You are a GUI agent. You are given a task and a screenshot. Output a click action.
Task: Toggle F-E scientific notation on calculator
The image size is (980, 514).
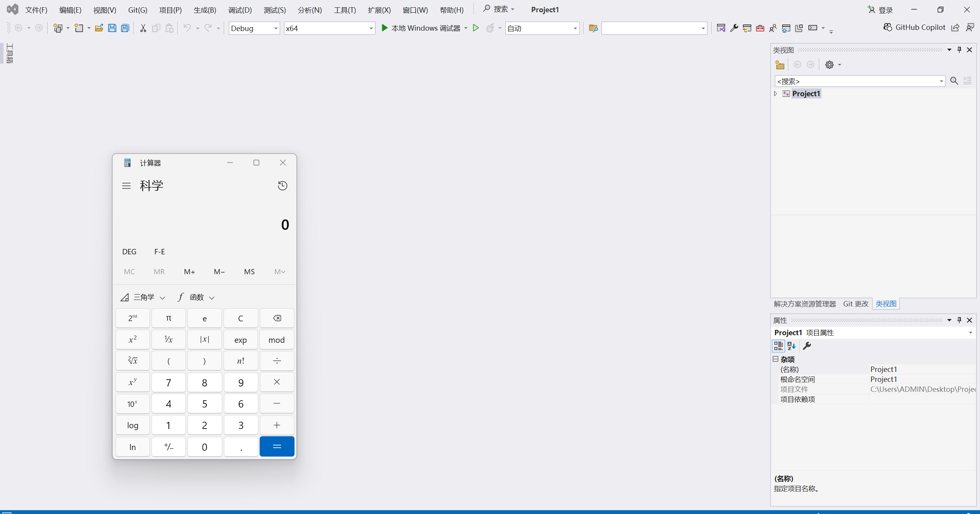[159, 252]
